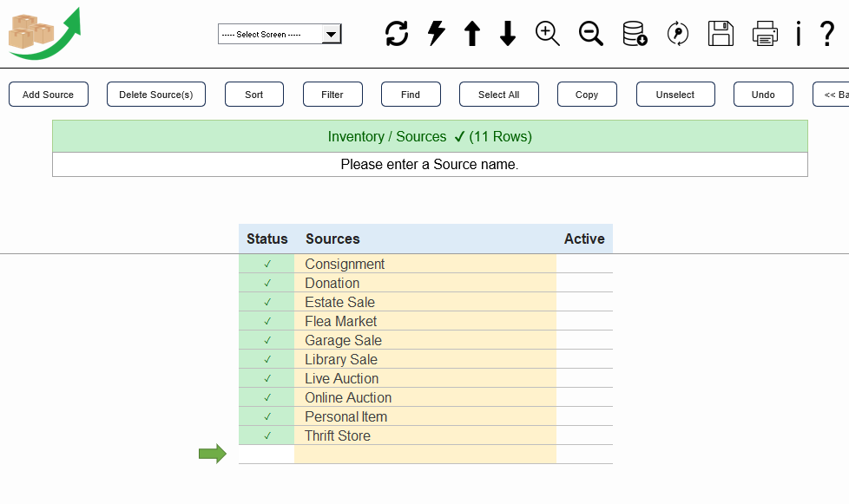
Task: Toggle Active cell for Thrift Store row
Action: pyautogui.click(x=584, y=435)
